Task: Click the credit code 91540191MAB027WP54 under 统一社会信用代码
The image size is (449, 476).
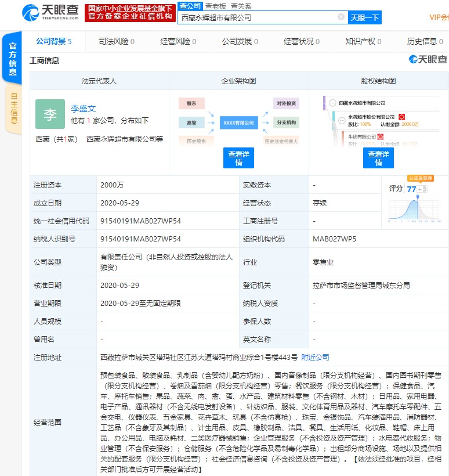Action: pos(140,221)
